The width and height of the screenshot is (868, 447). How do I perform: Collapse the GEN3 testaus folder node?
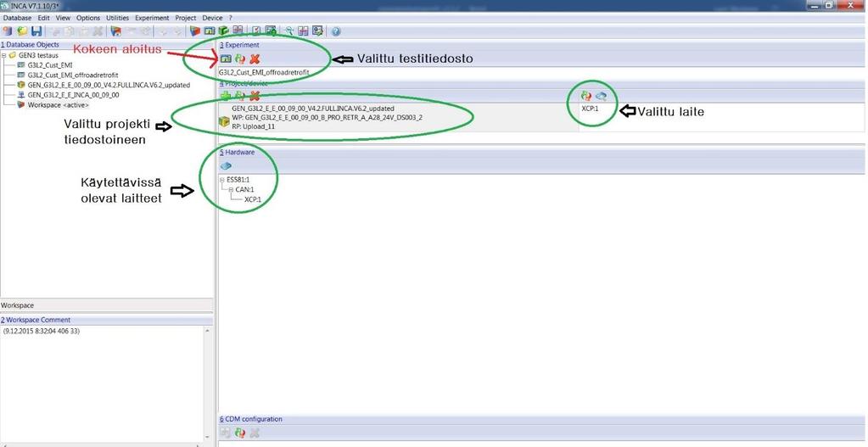(4, 55)
